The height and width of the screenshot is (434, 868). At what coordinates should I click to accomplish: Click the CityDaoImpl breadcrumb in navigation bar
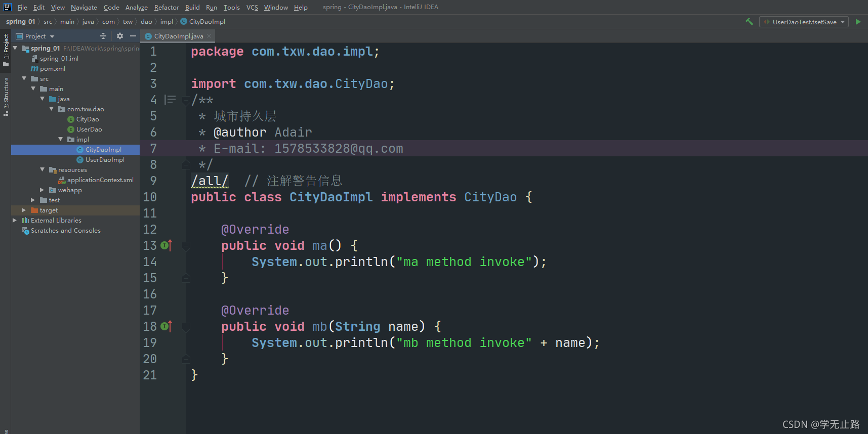203,21
